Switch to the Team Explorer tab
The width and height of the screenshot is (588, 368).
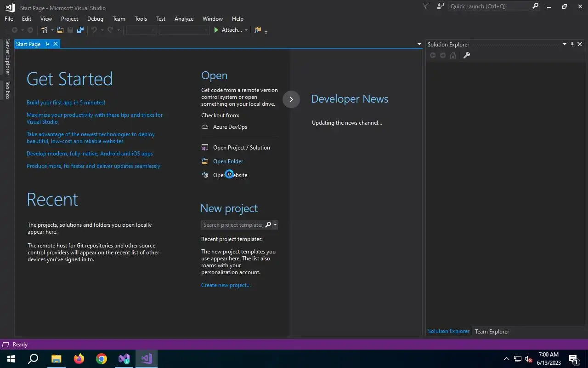tap(492, 331)
